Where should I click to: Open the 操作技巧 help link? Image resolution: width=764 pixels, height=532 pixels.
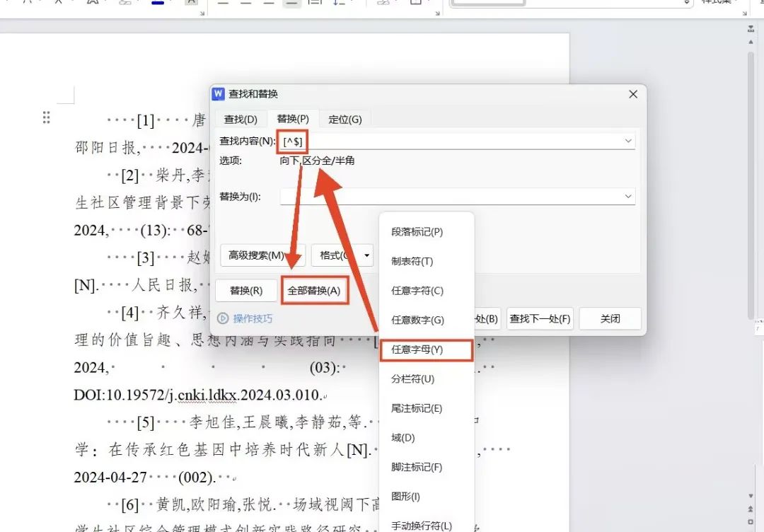[x=253, y=318]
